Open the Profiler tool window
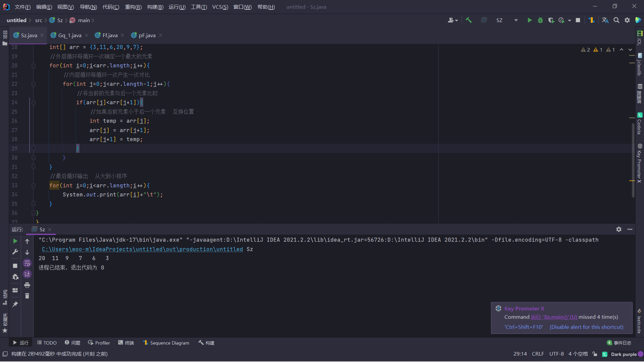 pyautogui.click(x=99, y=343)
